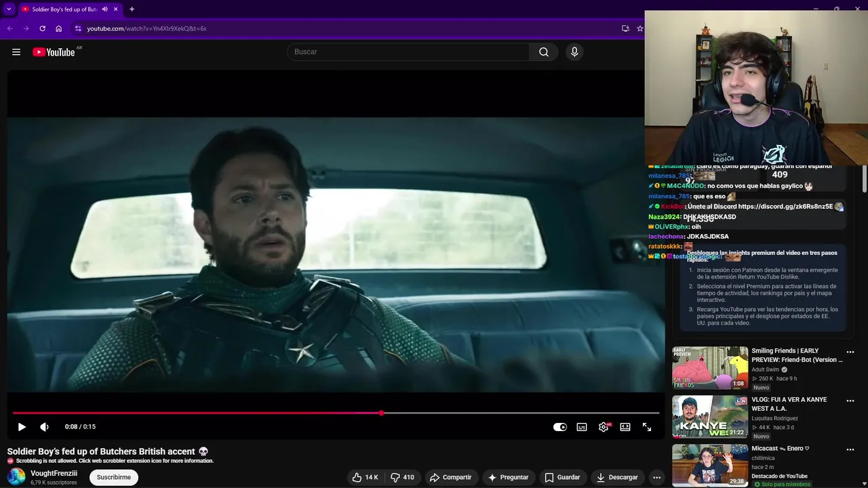Open the browser home page

(x=59, y=28)
